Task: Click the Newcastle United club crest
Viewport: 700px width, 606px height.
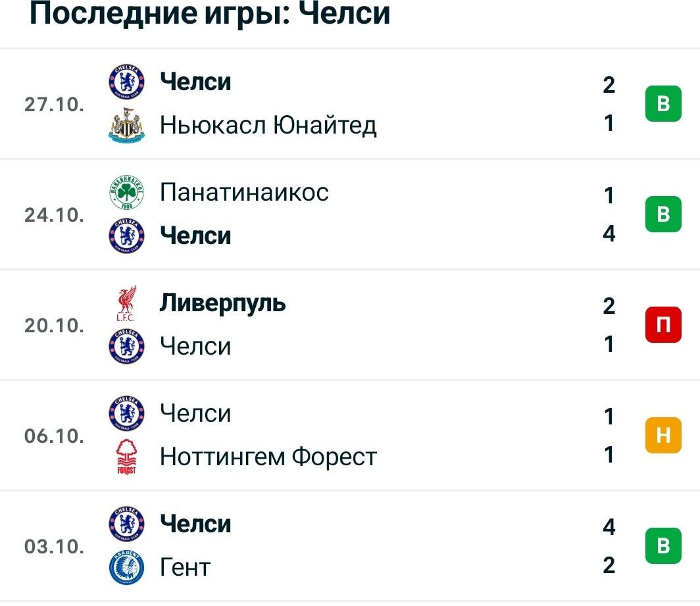Action: coord(127,125)
